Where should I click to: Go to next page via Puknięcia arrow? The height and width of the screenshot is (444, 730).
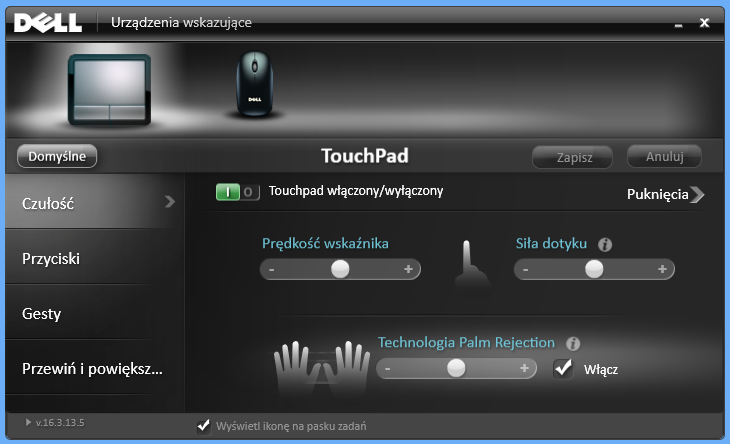click(697, 195)
